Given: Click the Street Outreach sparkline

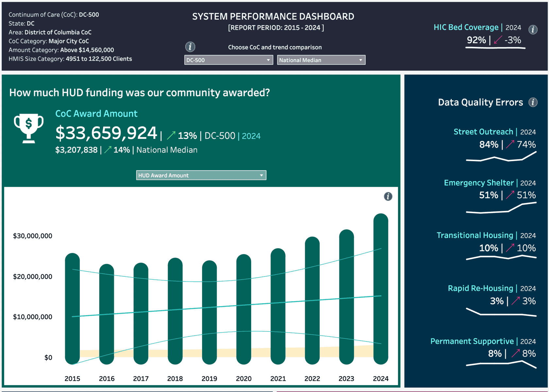Looking at the screenshot, I should click(501, 157).
